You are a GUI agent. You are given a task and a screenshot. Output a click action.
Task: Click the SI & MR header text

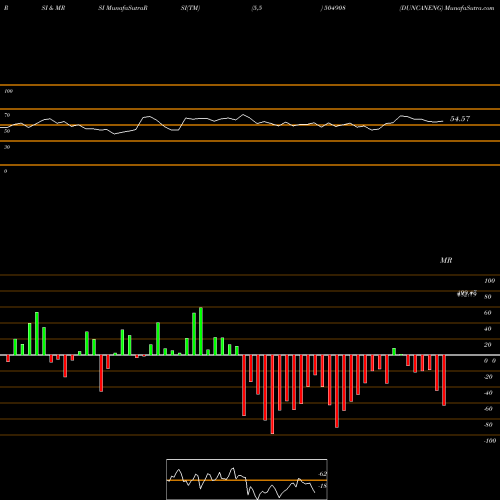(x=53, y=8)
